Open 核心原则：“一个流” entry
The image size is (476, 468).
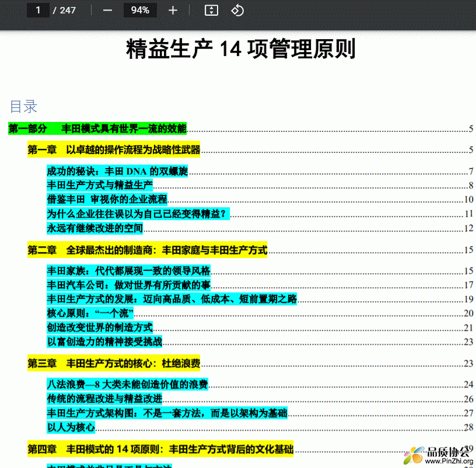coord(90,313)
